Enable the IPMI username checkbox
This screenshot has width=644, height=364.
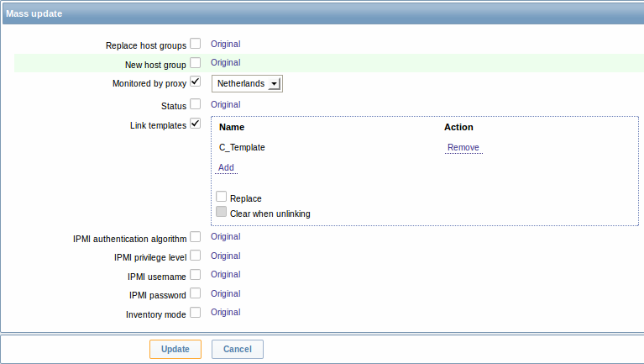(x=195, y=274)
